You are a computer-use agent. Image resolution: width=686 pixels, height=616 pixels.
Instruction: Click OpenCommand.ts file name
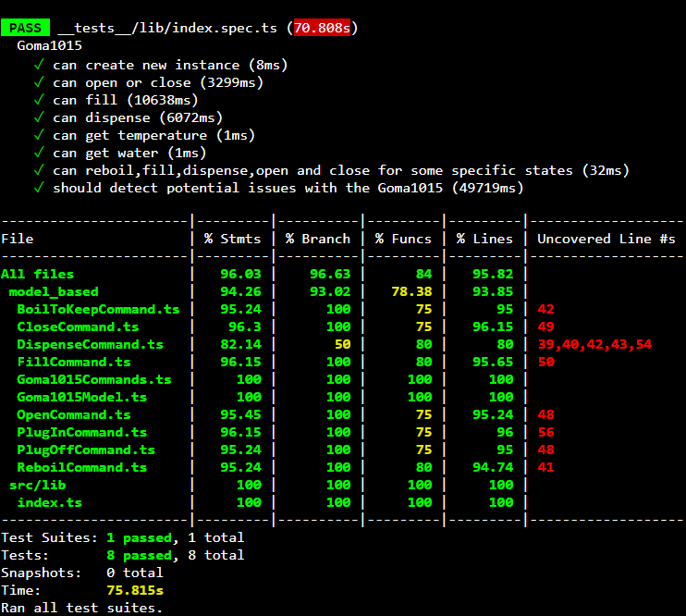point(74,414)
